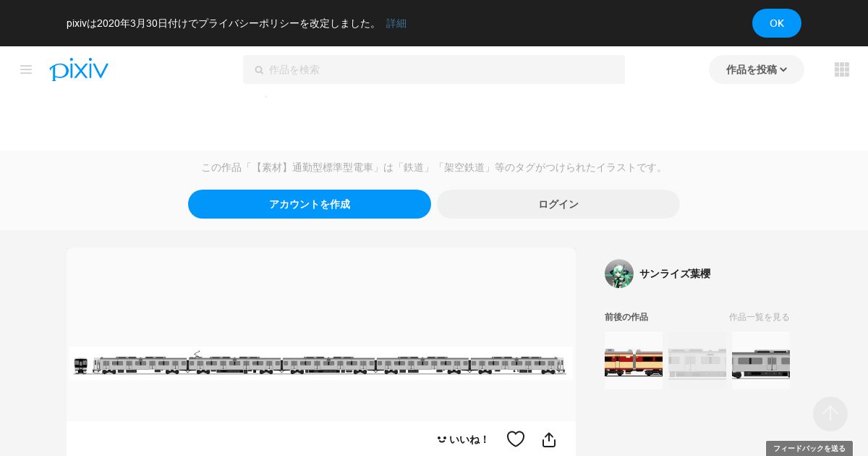Expand 作品を投稿 dropdown
The width and height of the screenshot is (868, 456).
point(757,69)
